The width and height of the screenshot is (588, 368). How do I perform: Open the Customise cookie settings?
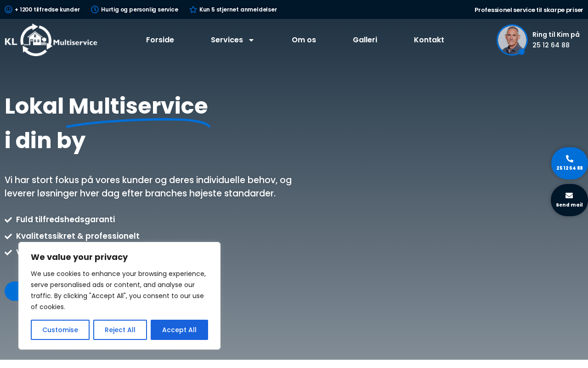point(60,330)
